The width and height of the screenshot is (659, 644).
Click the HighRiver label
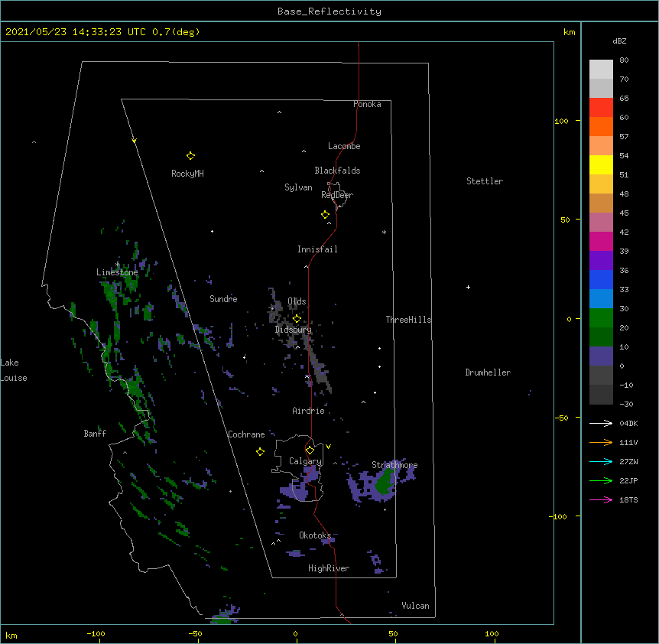click(x=329, y=568)
